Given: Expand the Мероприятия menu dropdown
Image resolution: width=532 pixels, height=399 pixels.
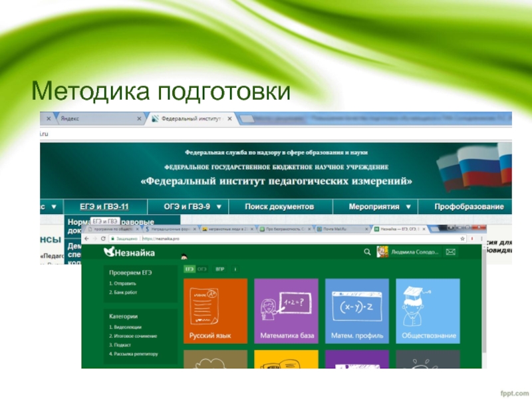Looking at the screenshot, I should tap(375, 207).
